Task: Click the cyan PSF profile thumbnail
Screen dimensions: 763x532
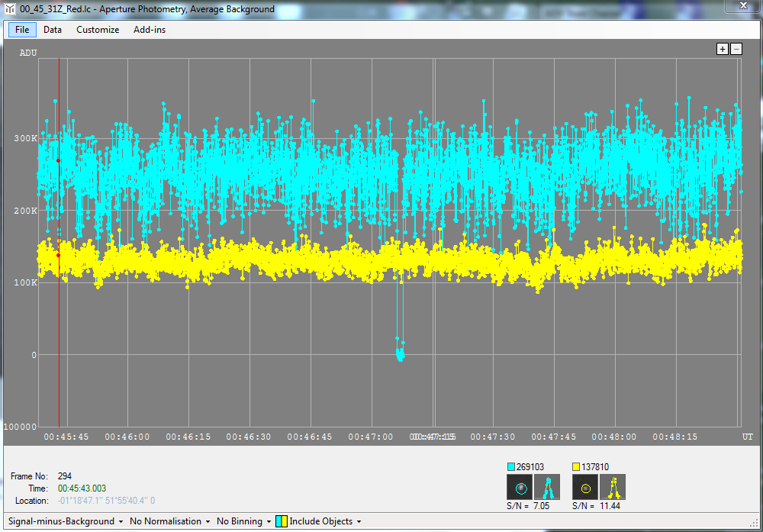Action: [546, 486]
